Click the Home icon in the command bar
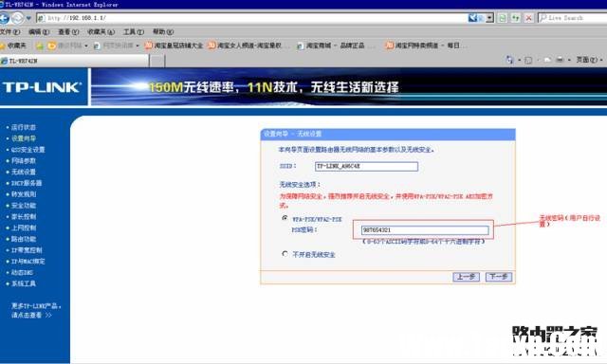The height and width of the screenshot is (364, 607). tap(509, 60)
